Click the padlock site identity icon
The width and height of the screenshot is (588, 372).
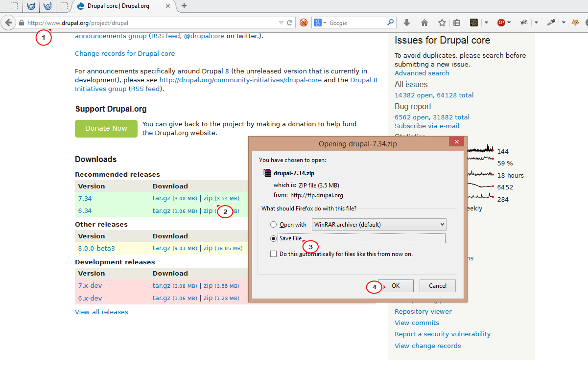pyautogui.click(x=21, y=23)
